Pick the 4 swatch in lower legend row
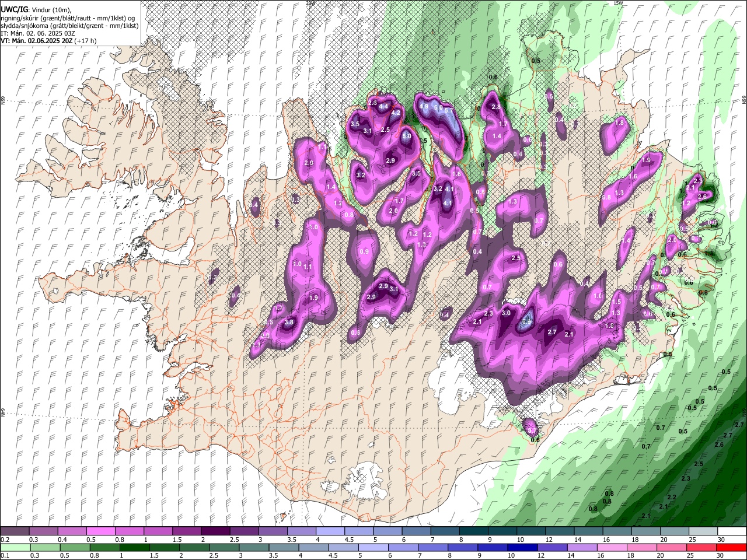Viewport: 747px width, 560px height. click(313, 547)
